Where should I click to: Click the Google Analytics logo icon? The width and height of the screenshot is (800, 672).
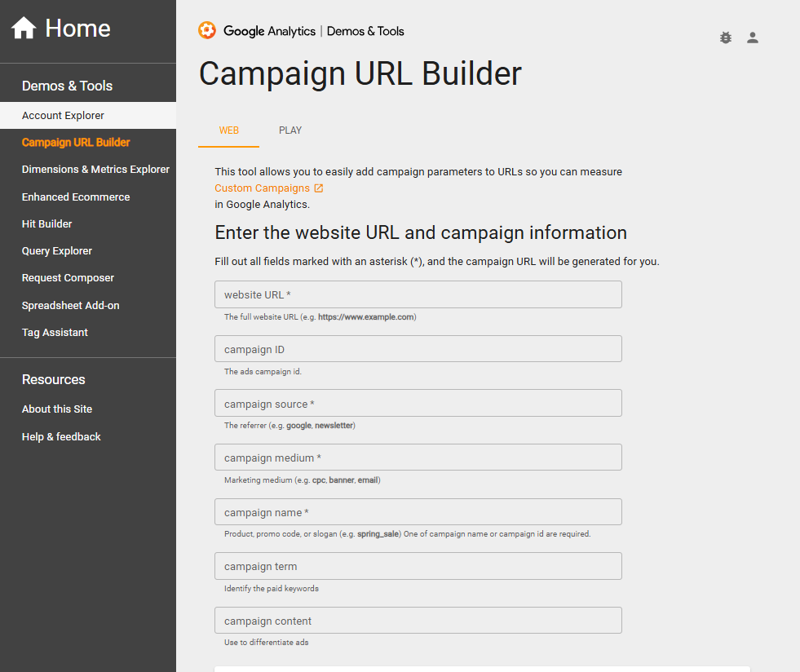[207, 31]
